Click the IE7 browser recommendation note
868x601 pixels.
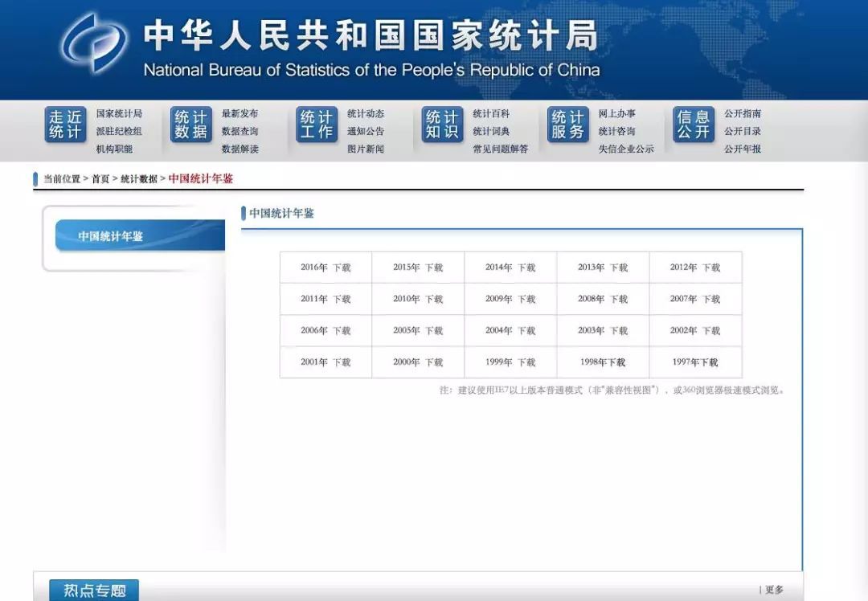click(x=612, y=390)
